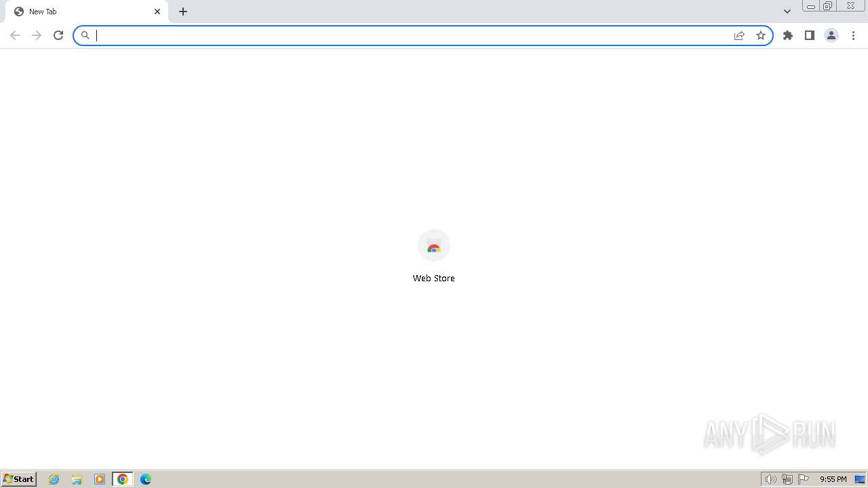Select Chrome in the taskbar
This screenshot has height=488, width=868.
123,479
